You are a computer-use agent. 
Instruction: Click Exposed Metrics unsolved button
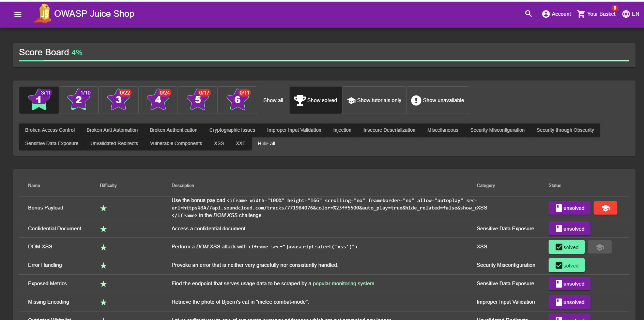tap(569, 284)
